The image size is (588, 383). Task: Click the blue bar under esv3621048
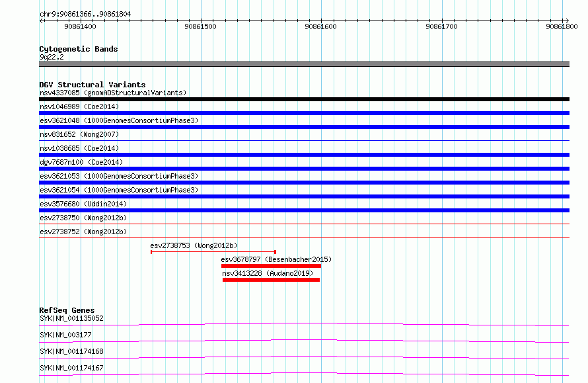[304, 127]
